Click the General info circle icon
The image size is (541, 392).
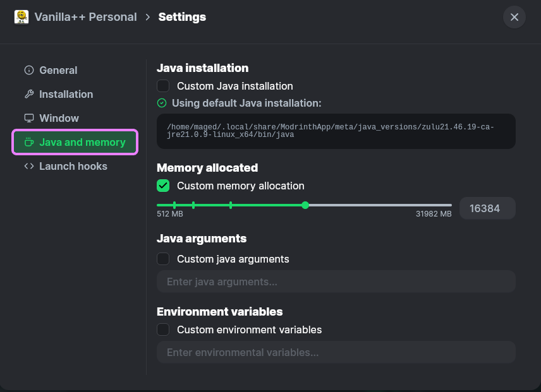[x=29, y=70]
